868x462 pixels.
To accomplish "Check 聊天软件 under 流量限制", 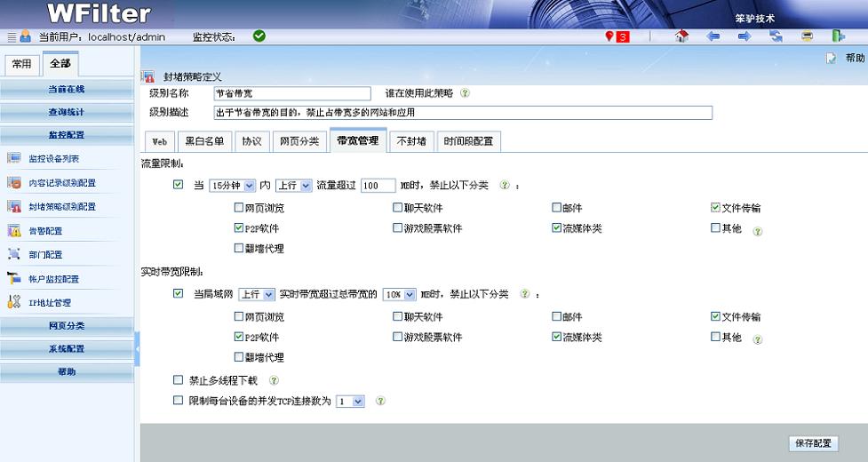I will (x=397, y=208).
